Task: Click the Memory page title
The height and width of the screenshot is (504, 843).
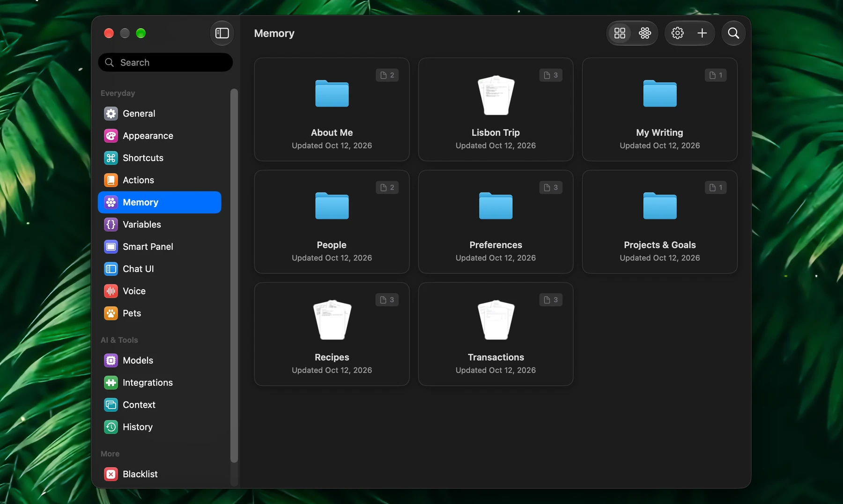Action: click(274, 33)
